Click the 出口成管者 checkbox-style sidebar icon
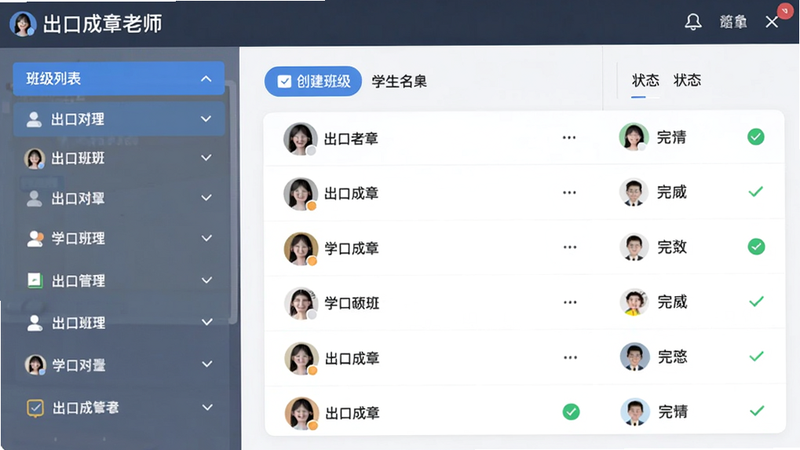 [35, 408]
